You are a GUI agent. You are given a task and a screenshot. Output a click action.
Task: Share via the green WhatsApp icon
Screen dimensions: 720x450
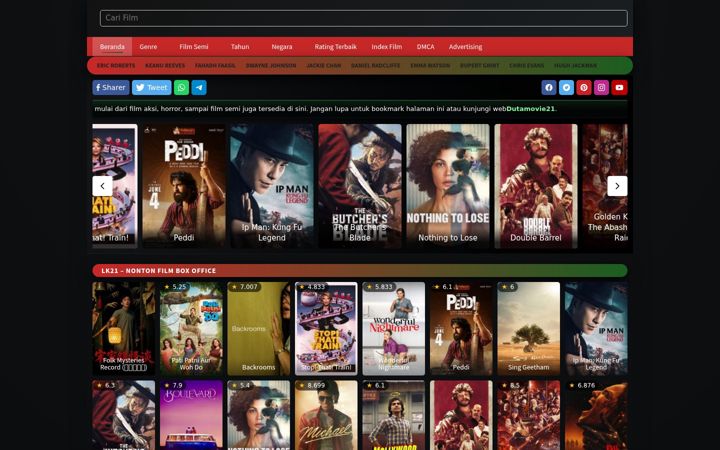pos(181,87)
